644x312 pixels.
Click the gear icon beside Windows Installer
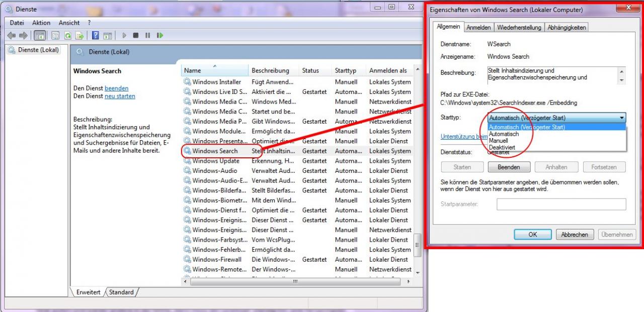pos(187,82)
